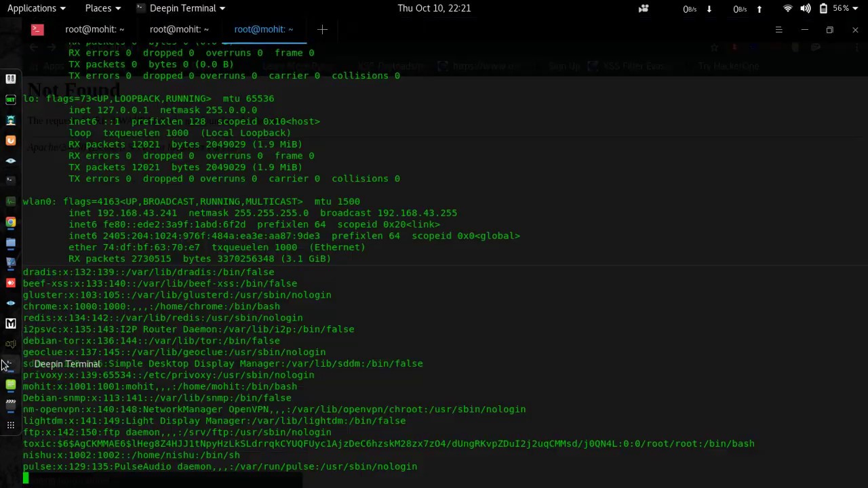Open the clapperboard video icon in dock

pyautogui.click(x=11, y=405)
